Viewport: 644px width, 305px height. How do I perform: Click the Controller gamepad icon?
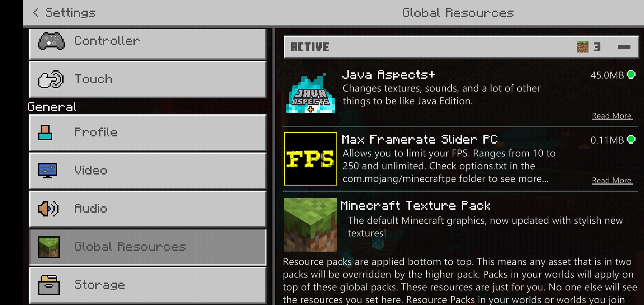(x=51, y=41)
